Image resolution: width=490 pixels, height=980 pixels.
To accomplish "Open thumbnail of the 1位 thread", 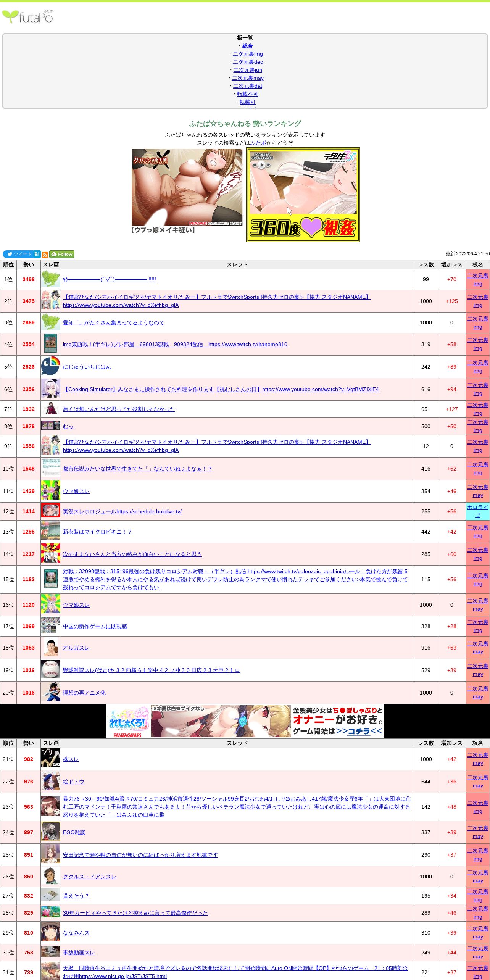I will coord(51,279).
